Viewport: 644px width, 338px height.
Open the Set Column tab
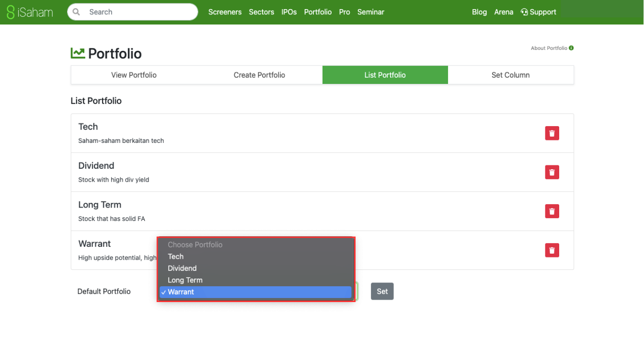[511, 75]
